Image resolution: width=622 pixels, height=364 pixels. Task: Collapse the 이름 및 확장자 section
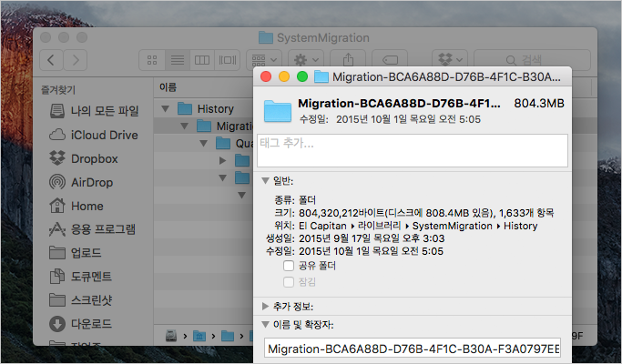265,325
